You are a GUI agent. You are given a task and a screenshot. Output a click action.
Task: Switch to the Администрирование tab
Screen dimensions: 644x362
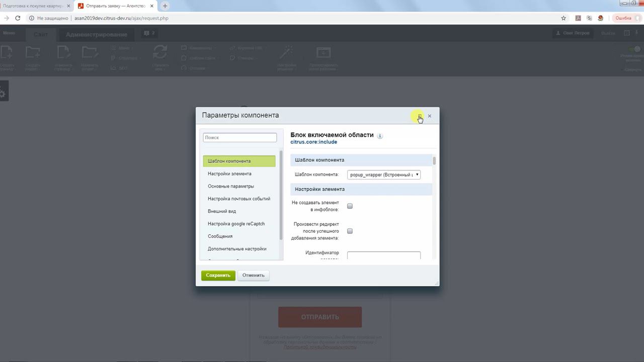click(97, 34)
